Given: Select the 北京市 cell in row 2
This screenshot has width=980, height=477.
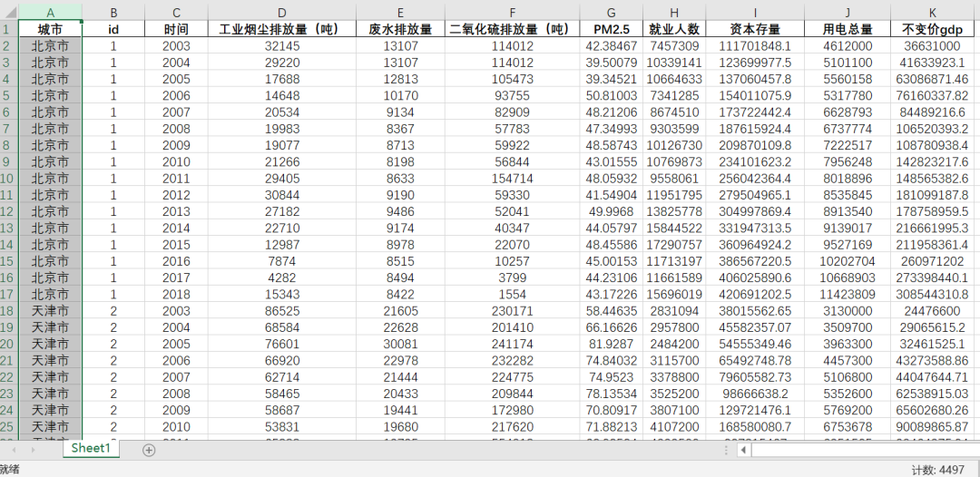Looking at the screenshot, I should pos(51,45).
